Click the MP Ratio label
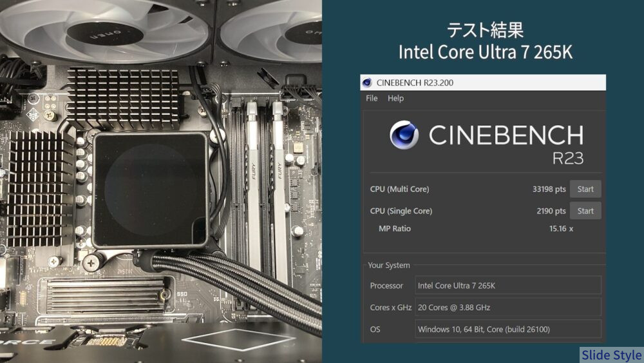 394,229
